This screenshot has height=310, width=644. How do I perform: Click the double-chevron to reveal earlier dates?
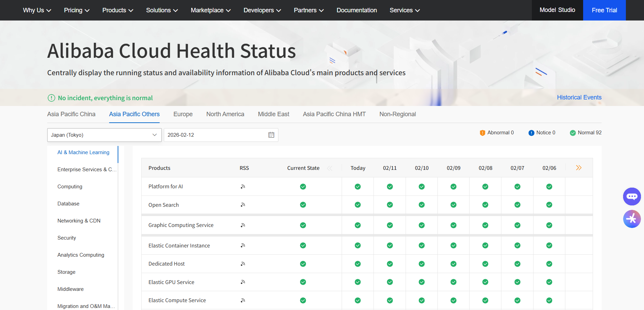(579, 167)
